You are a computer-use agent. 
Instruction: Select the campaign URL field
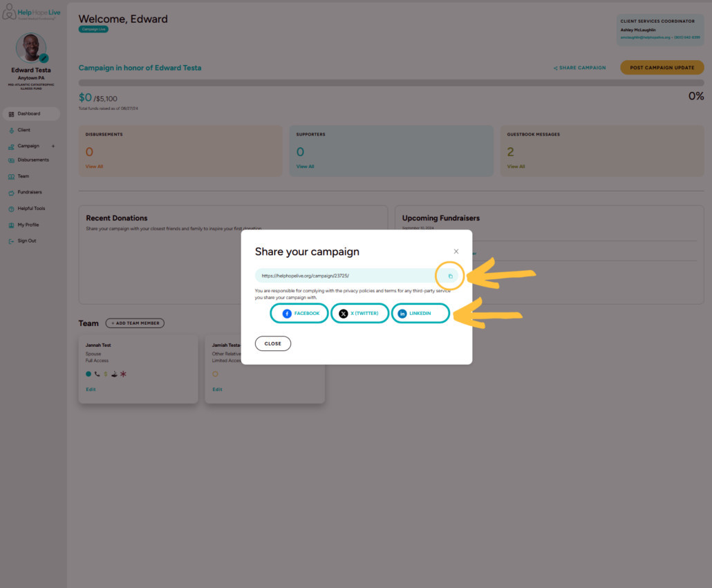(x=357, y=276)
